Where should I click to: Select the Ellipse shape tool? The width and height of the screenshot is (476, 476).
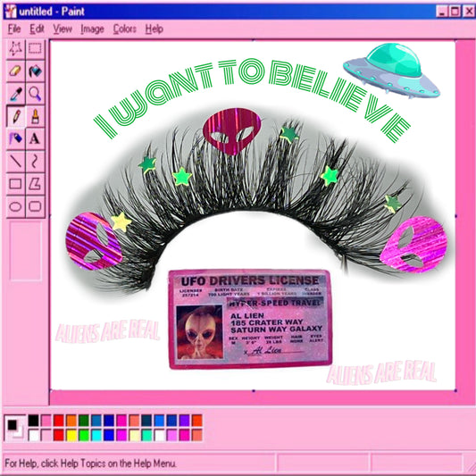click(15, 206)
